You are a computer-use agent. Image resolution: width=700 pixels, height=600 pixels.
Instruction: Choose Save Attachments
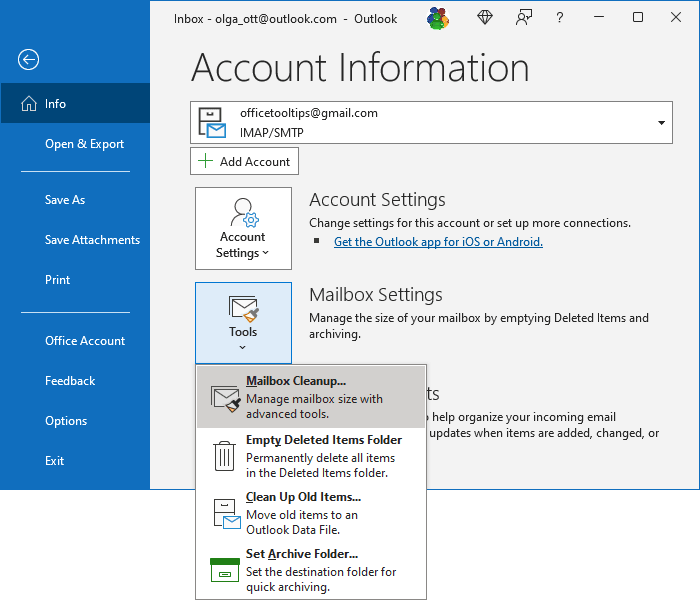pyautogui.click(x=75, y=240)
